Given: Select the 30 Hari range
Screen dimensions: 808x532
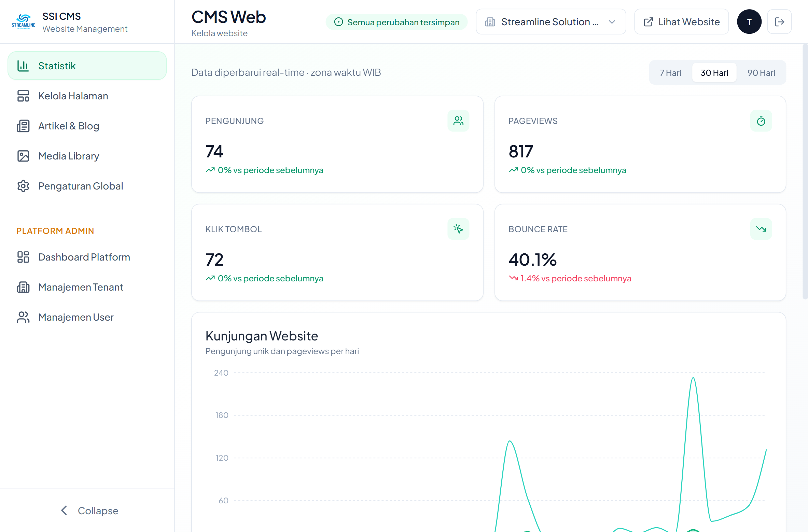Looking at the screenshot, I should (x=714, y=73).
